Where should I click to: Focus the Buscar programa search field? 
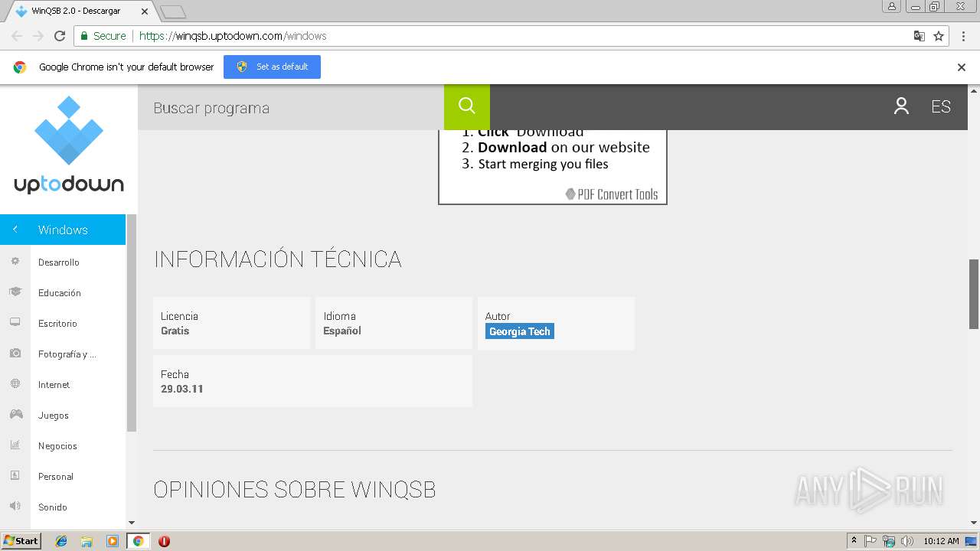click(x=291, y=107)
